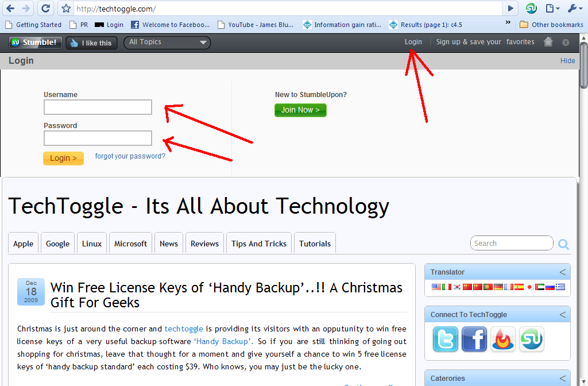Open TechToggle's Facebook icon

tap(474, 339)
